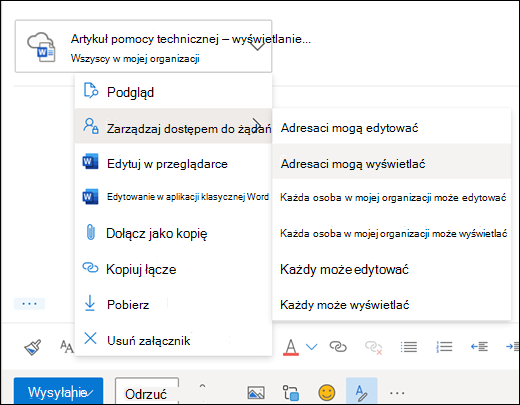Click the insert link icon
This screenshot has width=520, height=405.
[338, 347]
